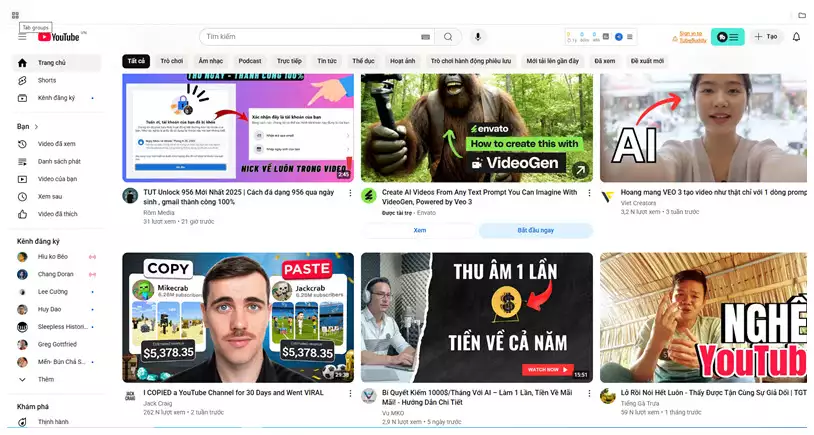Open notifications bell

(x=796, y=37)
